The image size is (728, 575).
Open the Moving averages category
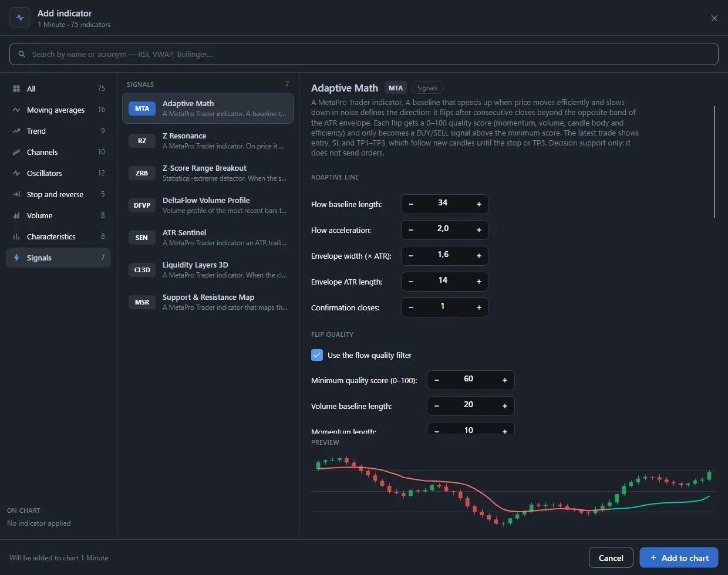[58, 110]
